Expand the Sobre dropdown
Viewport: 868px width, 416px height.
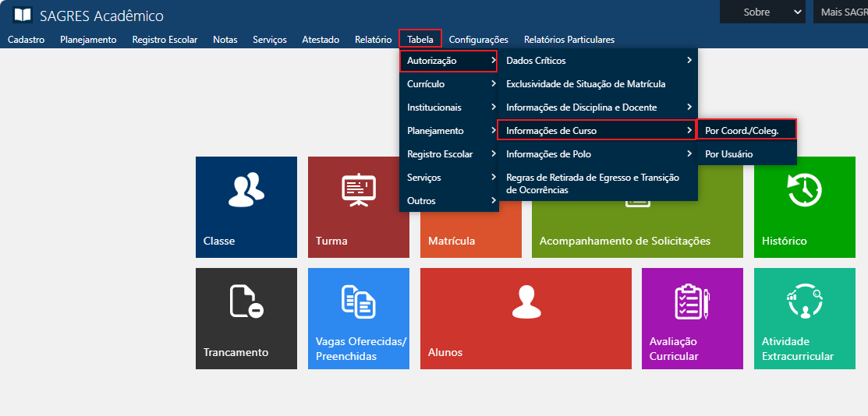point(762,12)
